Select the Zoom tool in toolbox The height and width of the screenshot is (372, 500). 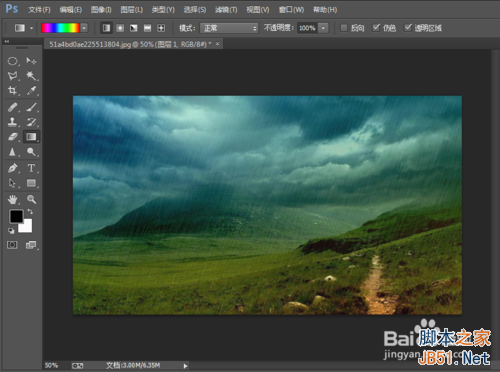pos(31,199)
